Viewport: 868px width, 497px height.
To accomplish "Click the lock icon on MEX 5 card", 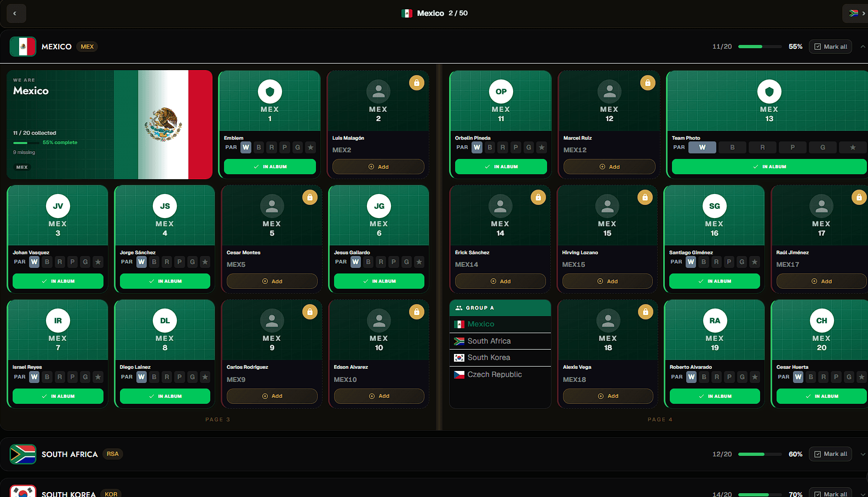I will [310, 198].
